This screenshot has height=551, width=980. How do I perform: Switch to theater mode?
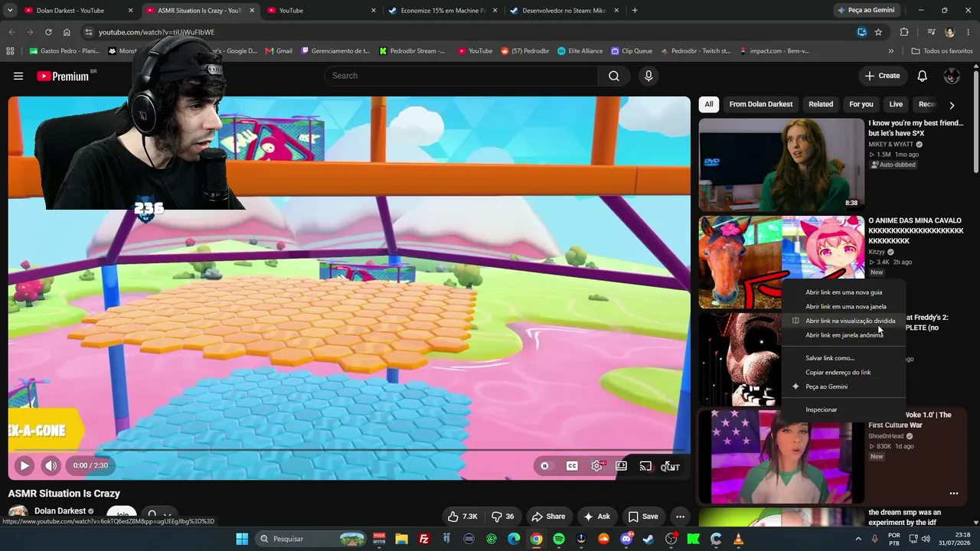click(x=621, y=466)
